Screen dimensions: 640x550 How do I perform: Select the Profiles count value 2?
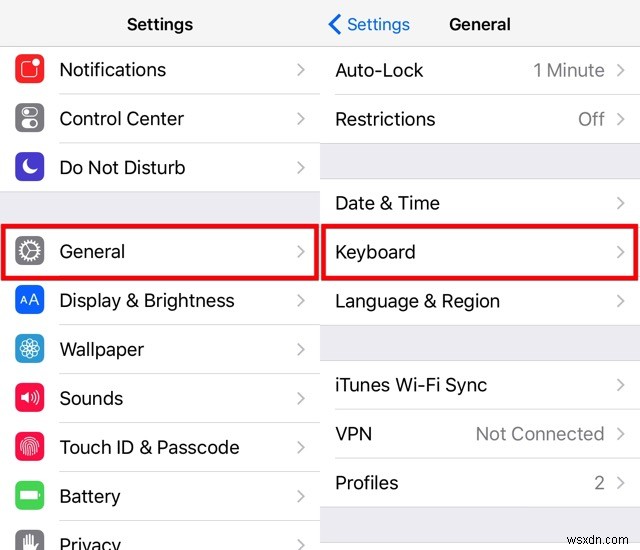599,483
